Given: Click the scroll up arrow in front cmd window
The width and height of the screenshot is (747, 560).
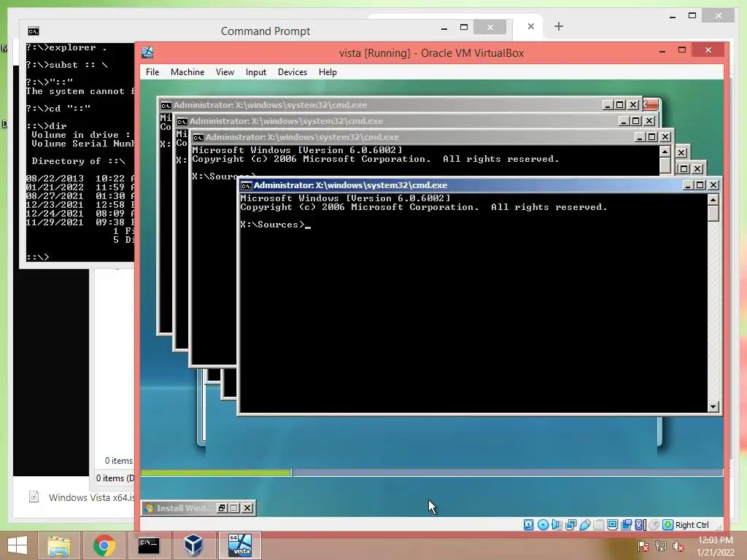Looking at the screenshot, I should [x=713, y=200].
